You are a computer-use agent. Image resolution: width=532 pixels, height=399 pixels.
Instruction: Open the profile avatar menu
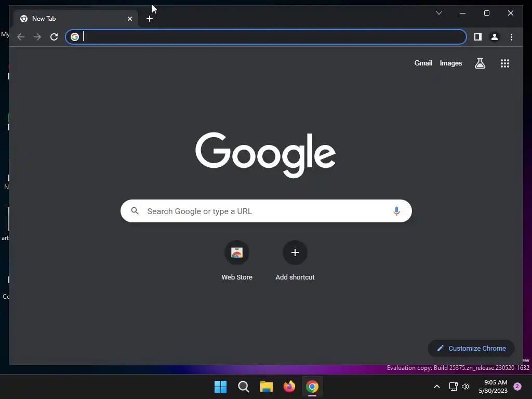click(495, 37)
